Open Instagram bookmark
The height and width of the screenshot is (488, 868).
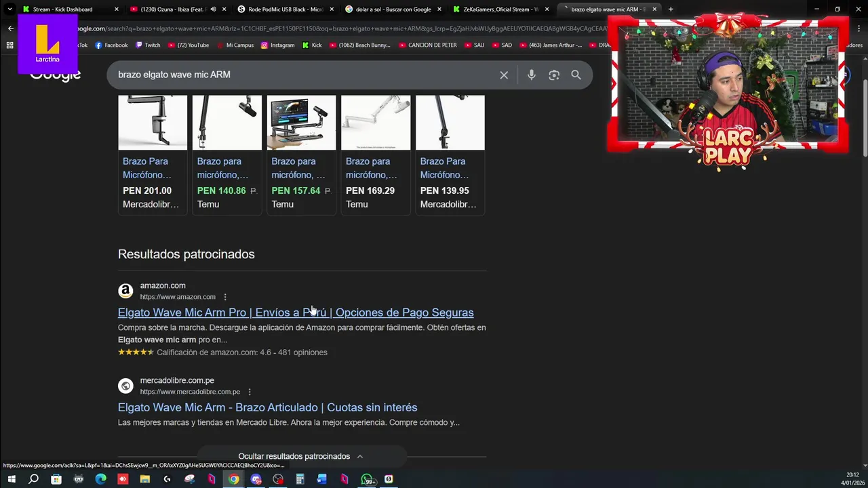click(277, 45)
